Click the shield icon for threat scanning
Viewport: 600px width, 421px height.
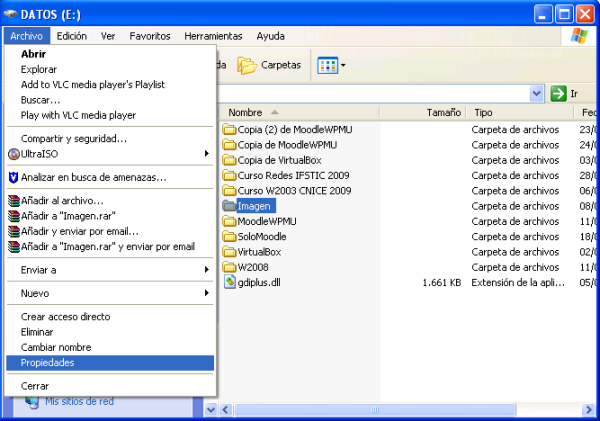[x=13, y=177]
